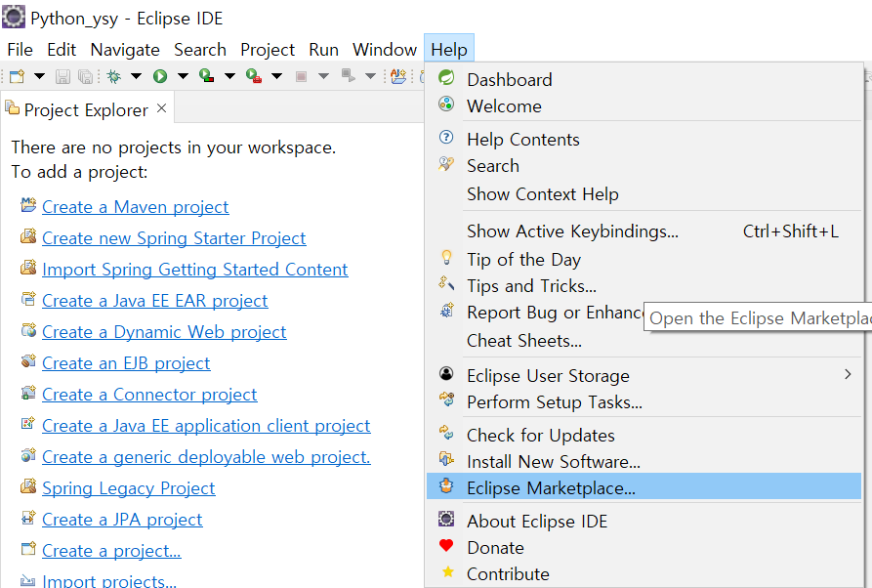Click Create a Dynamic Web project link

164,331
